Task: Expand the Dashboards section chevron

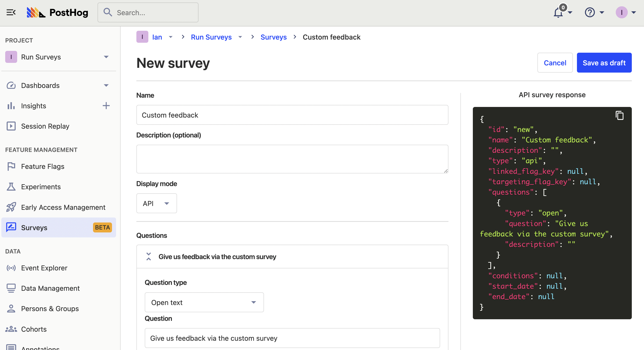Action: tap(106, 85)
